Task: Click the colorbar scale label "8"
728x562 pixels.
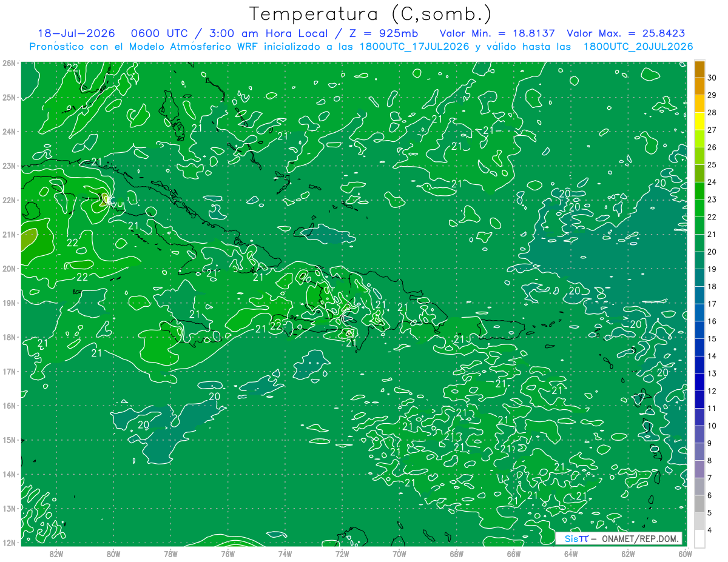Action: [710, 460]
